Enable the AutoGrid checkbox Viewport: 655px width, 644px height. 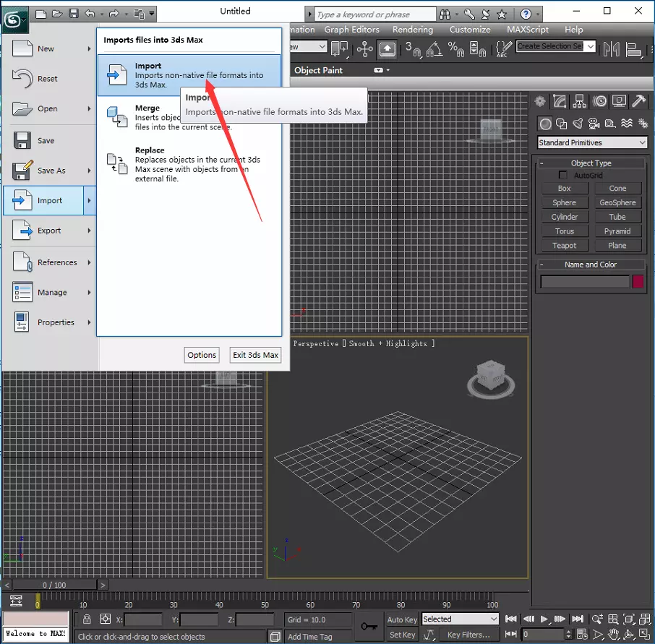click(562, 175)
